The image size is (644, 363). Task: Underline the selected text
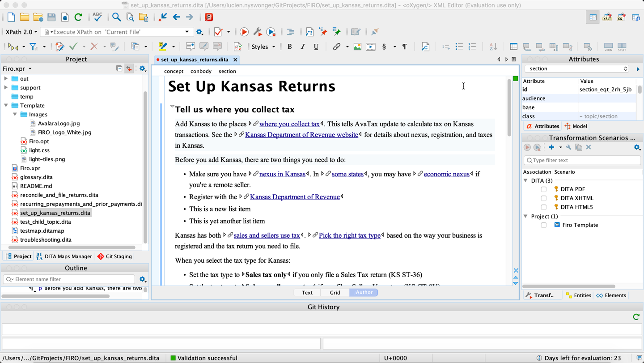tap(316, 47)
